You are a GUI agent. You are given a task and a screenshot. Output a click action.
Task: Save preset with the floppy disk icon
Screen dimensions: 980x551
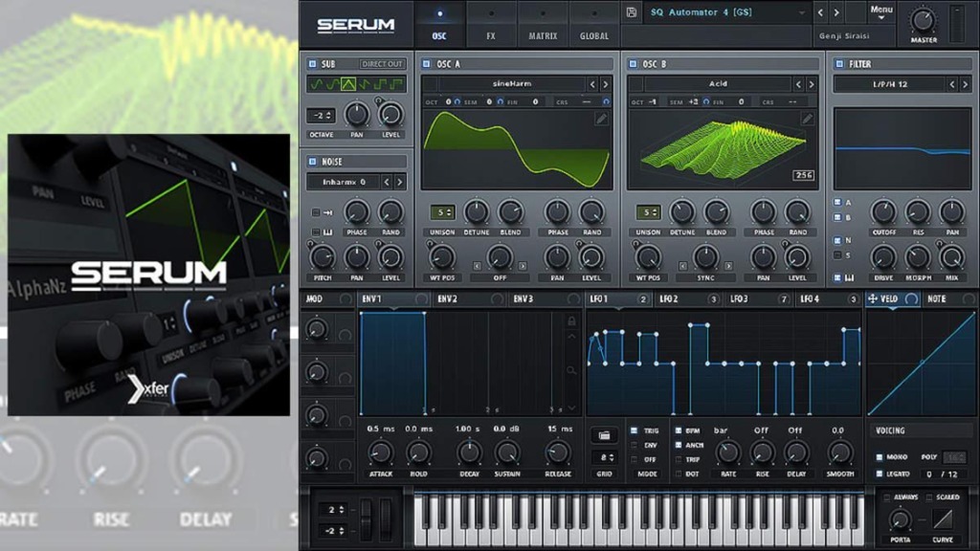632,12
